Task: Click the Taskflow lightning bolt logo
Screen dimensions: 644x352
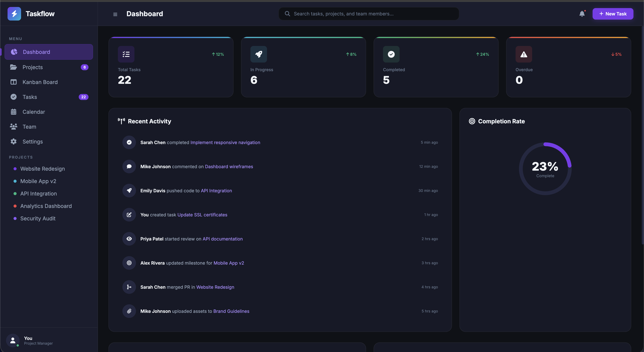Action: tap(14, 14)
